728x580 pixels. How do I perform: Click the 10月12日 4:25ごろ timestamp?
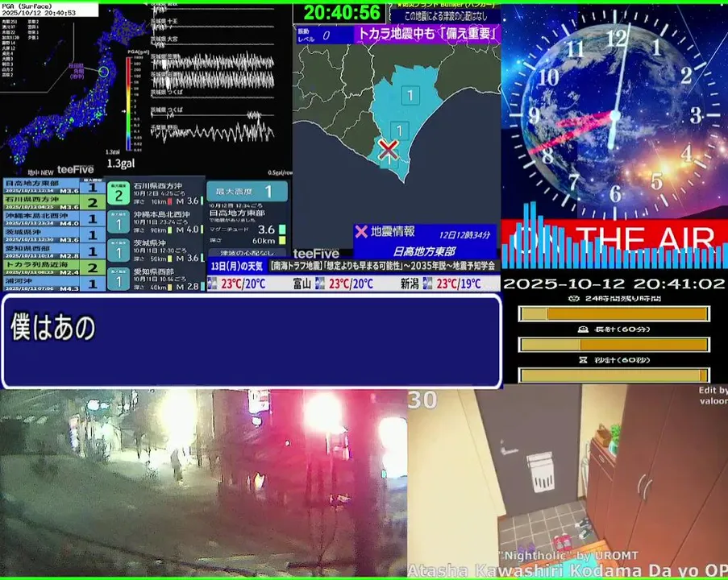tap(159, 193)
